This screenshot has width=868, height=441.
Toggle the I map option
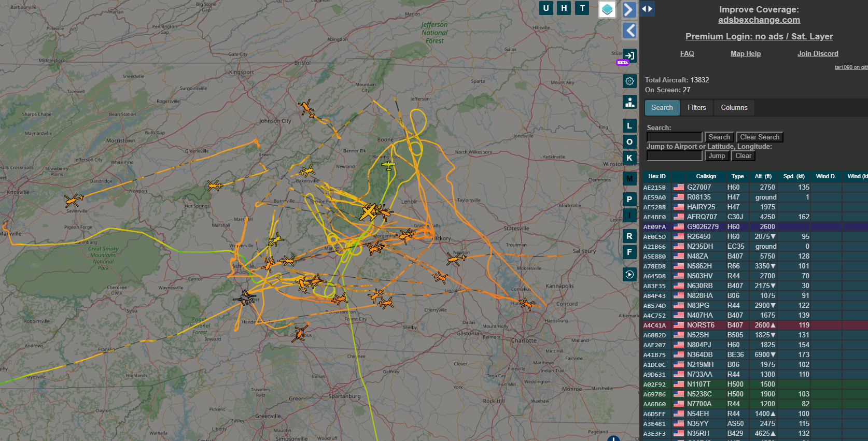(x=629, y=215)
